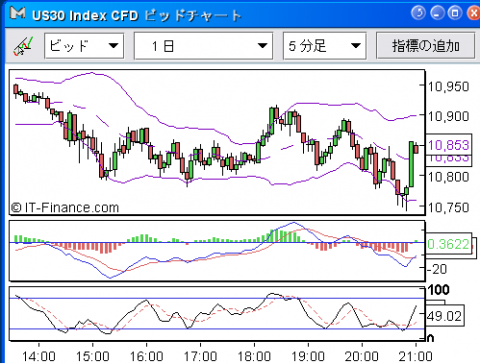This screenshot has height=364, width=480.
Task: Click the 0.3622 MACD value label
Action: pos(449,244)
